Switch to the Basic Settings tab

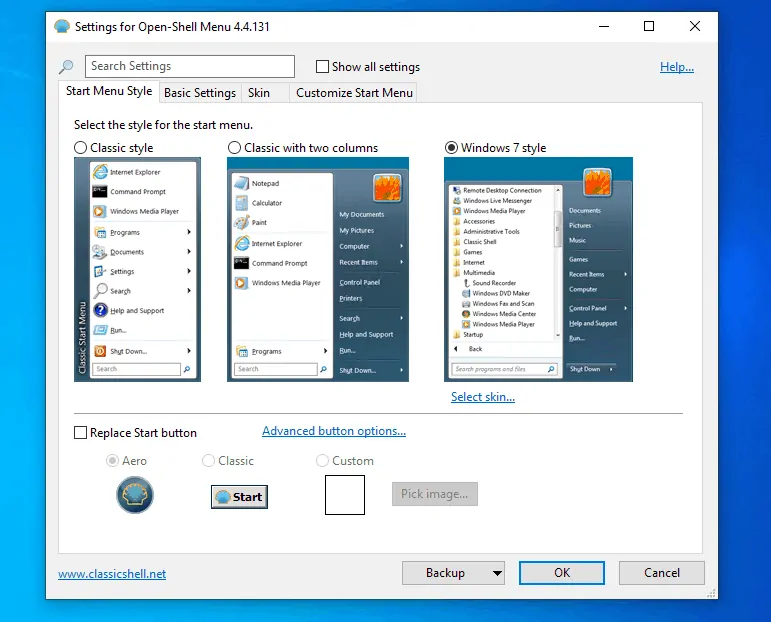(x=199, y=93)
